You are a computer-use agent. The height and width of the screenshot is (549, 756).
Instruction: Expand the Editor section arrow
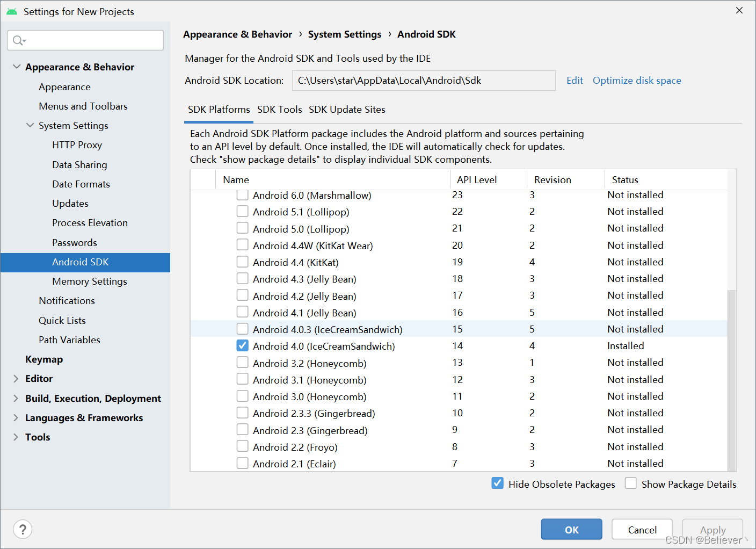tap(16, 379)
